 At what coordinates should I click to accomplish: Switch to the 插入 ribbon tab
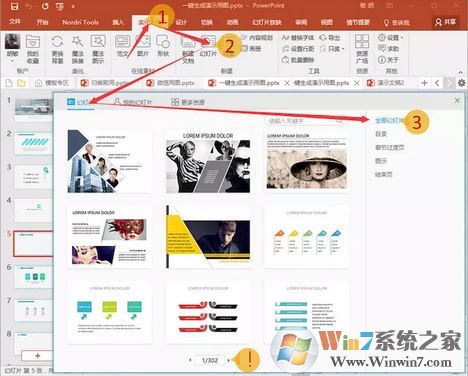click(118, 22)
